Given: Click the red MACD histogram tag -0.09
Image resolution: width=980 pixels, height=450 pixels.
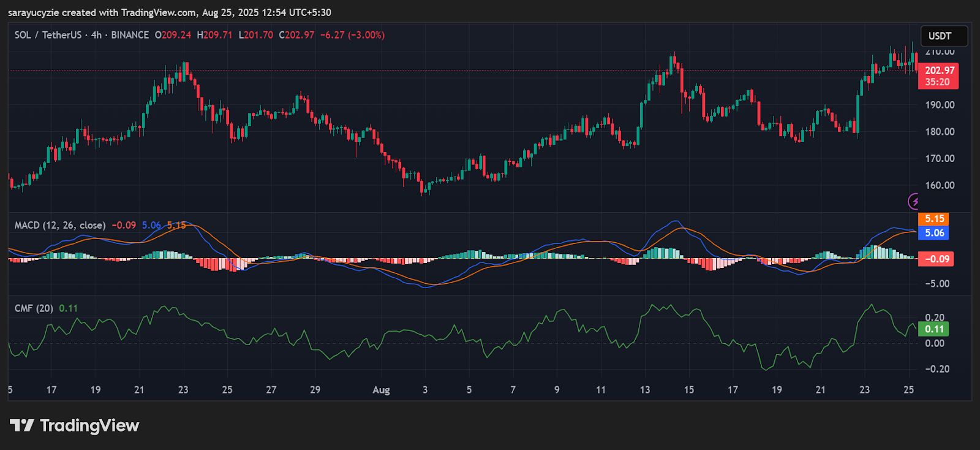Looking at the screenshot, I should 936,259.
